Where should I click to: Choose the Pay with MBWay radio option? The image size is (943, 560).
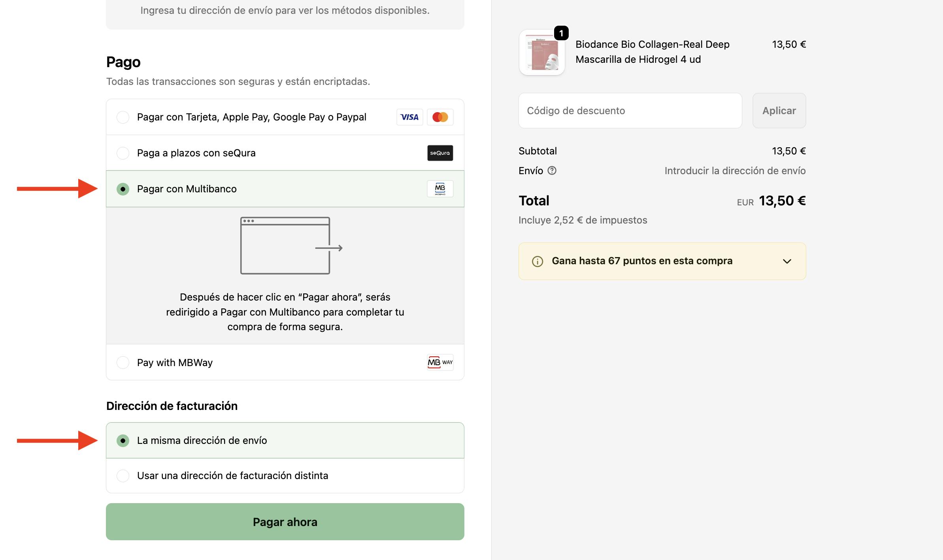tap(123, 363)
